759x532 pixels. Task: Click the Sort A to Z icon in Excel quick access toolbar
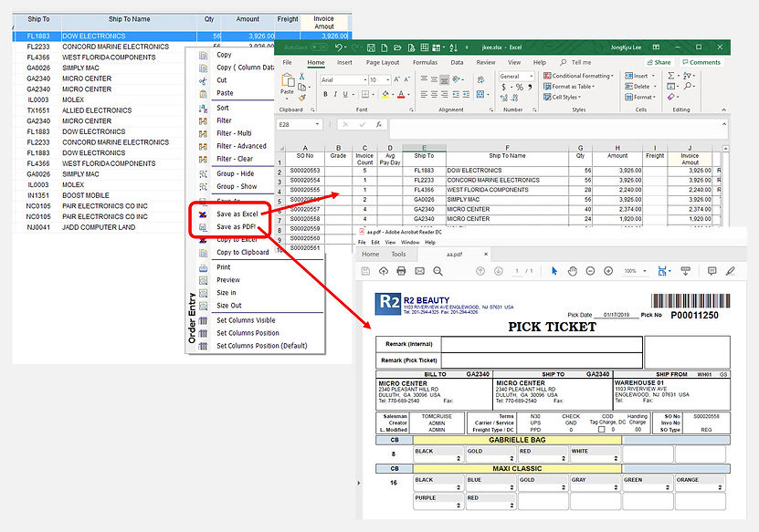(454, 47)
